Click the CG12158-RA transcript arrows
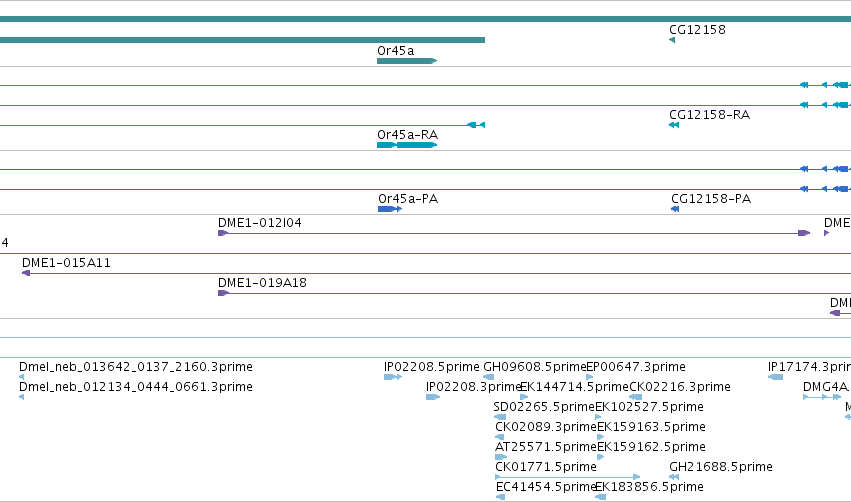The image size is (851, 502). (x=674, y=125)
